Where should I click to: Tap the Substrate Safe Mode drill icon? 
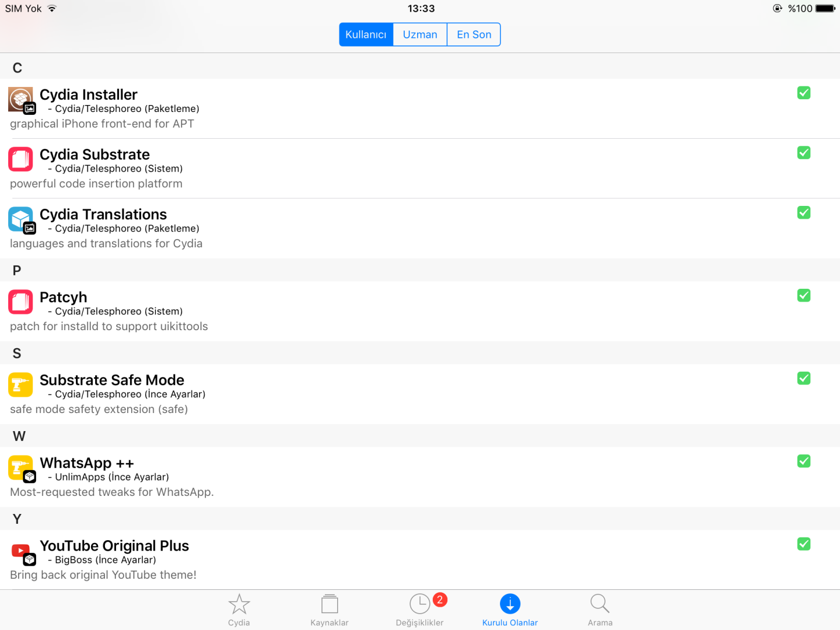pyautogui.click(x=20, y=385)
